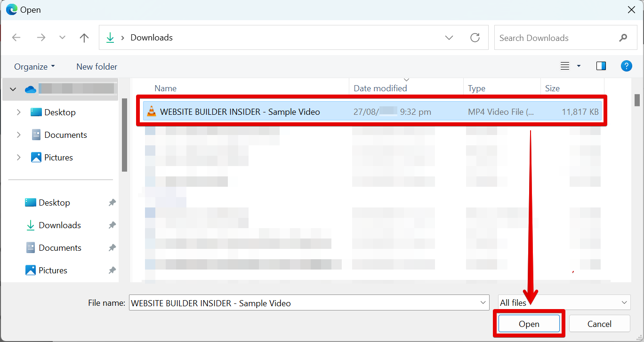Click the MP4 Video File type cell
The image size is (644, 342).
(x=501, y=112)
